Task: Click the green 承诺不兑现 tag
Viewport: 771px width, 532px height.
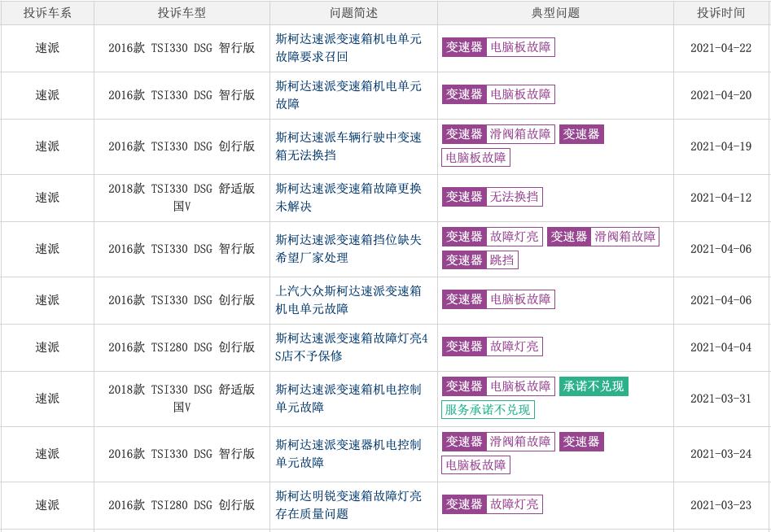Action: pos(594,386)
